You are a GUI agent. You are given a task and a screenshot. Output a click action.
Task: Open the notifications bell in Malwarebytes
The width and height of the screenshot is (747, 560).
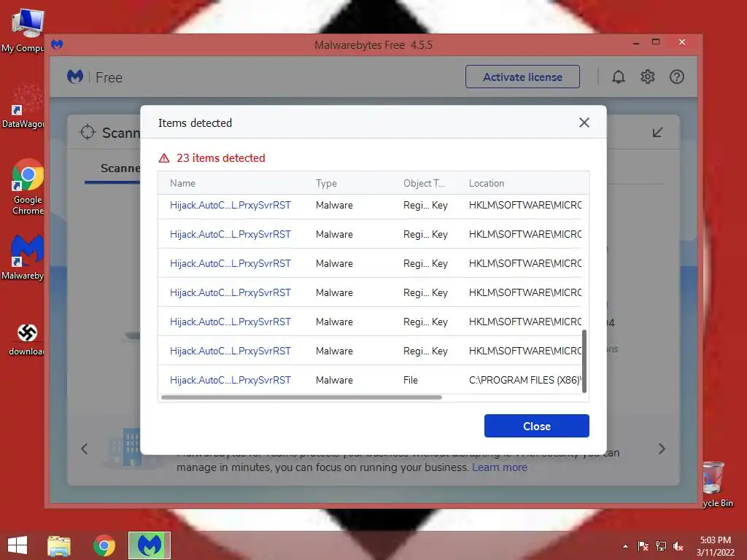pyautogui.click(x=618, y=77)
